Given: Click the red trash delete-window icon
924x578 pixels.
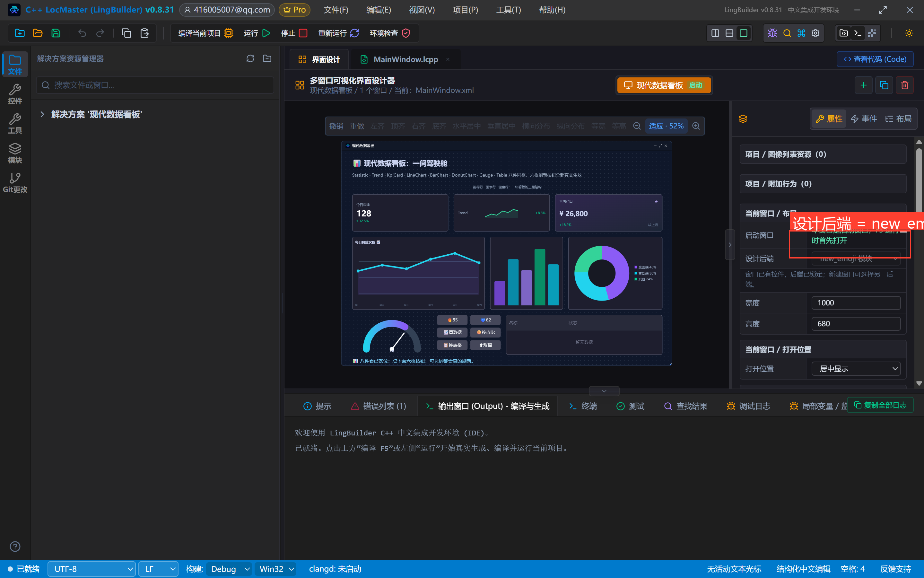Looking at the screenshot, I should [904, 85].
